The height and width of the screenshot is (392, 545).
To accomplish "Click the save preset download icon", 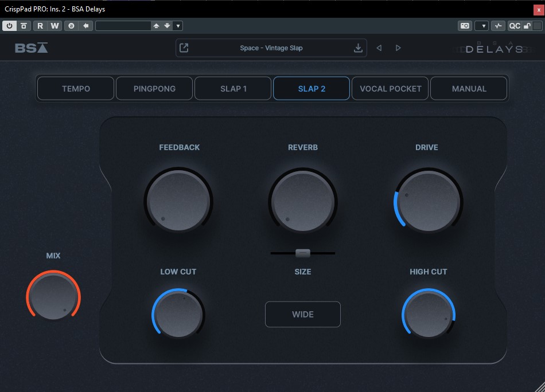I will pos(358,48).
